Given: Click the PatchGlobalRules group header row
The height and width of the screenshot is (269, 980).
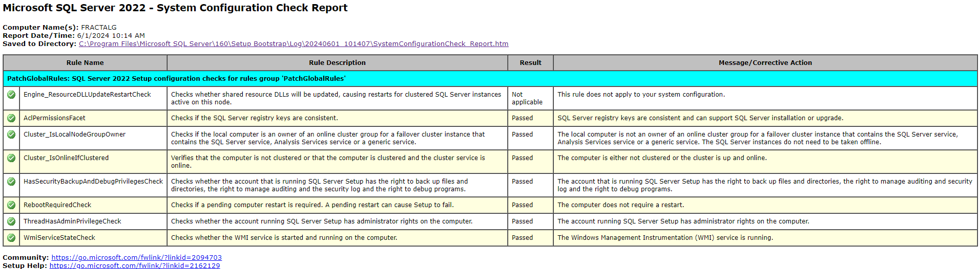Looking at the screenshot, I should point(490,79).
